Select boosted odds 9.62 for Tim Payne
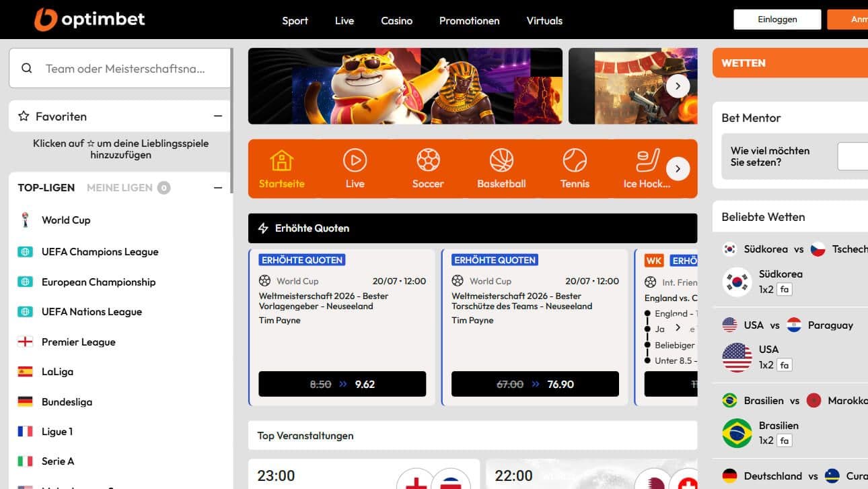 (x=342, y=384)
